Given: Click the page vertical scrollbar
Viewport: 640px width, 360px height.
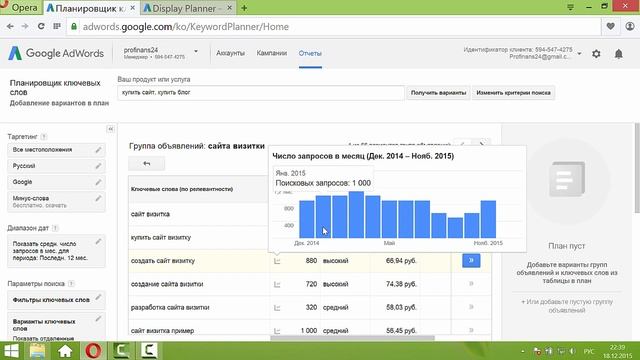Looking at the screenshot, I should coord(637,167).
